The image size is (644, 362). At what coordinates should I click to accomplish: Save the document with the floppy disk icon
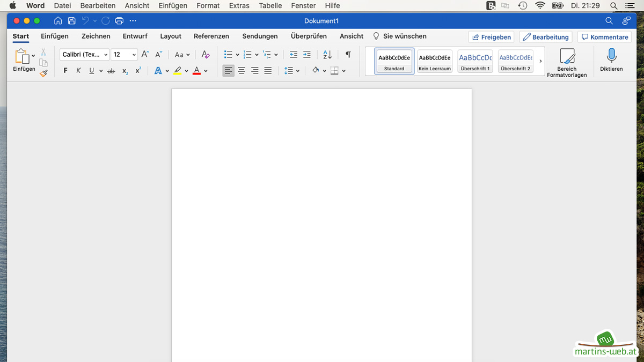point(71,21)
